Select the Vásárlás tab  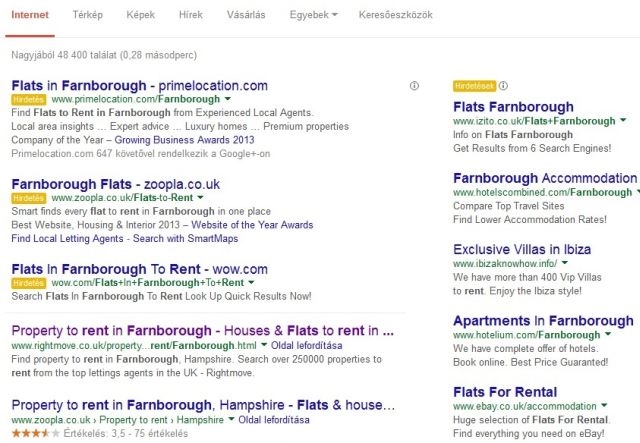click(246, 15)
